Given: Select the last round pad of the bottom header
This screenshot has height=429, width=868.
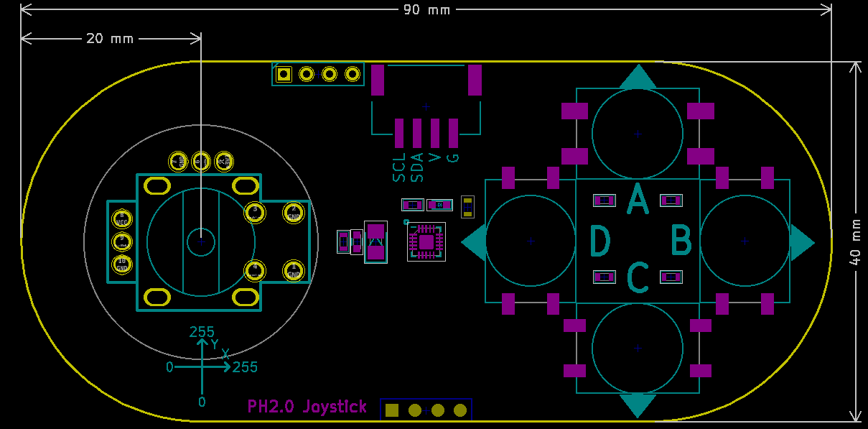Looking at the screenshot, I should [x=460, y=410].
